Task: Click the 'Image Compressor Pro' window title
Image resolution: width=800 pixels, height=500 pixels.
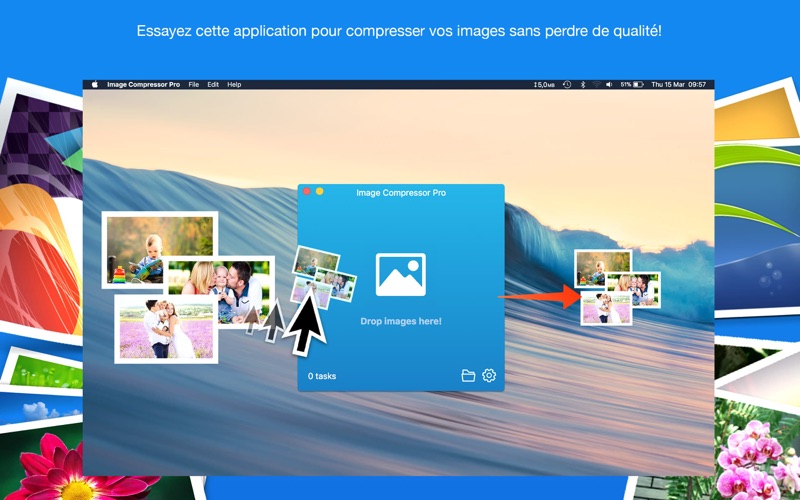Action: coord(401,193)
